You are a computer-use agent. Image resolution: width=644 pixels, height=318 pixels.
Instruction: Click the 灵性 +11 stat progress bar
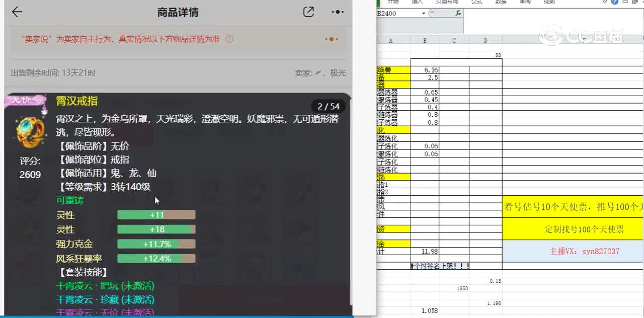click(156, 215)
